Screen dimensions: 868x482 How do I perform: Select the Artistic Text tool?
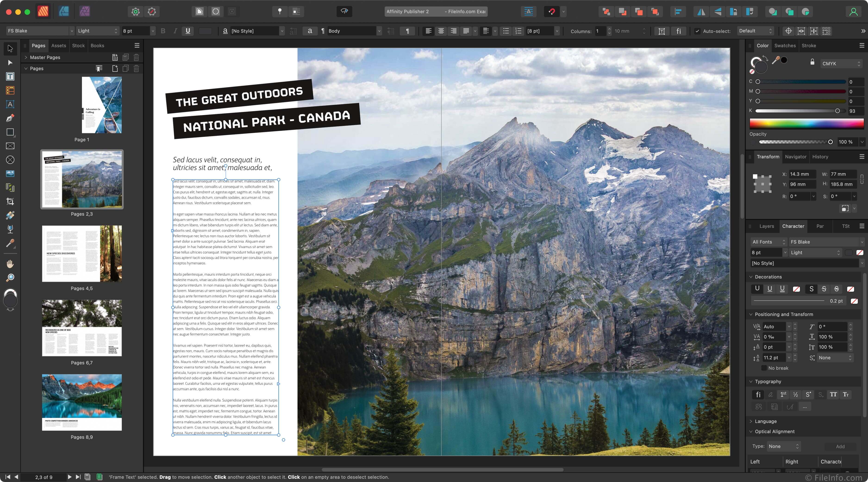point(10,104)
